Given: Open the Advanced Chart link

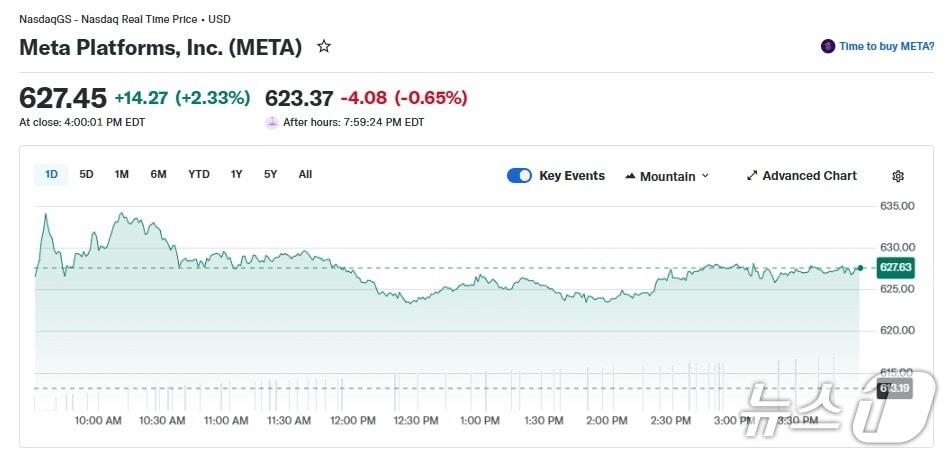Looking at the screenshot, I should [809, 176].
